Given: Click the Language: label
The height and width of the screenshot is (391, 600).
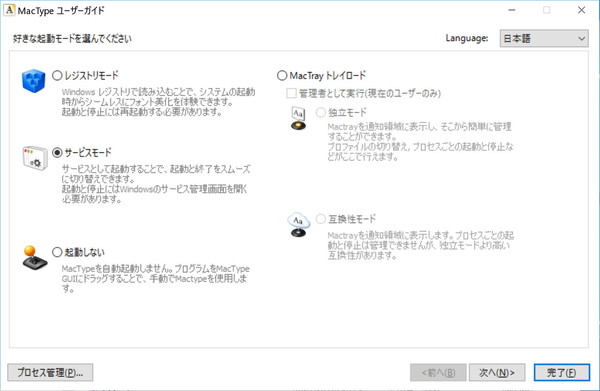Looking at the screenshot, I should pos(467,38).
